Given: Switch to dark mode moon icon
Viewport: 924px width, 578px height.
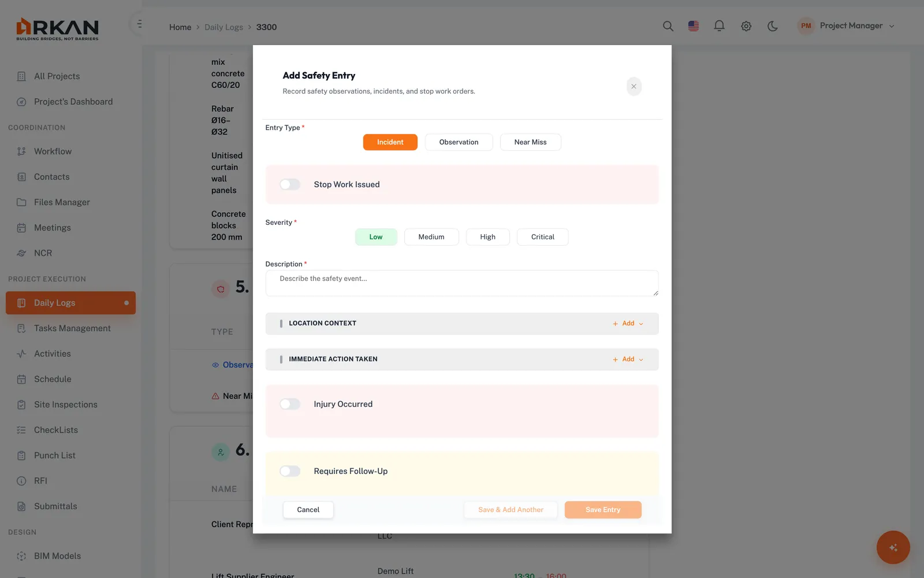Looking at the screenshot, I should 773,26.
